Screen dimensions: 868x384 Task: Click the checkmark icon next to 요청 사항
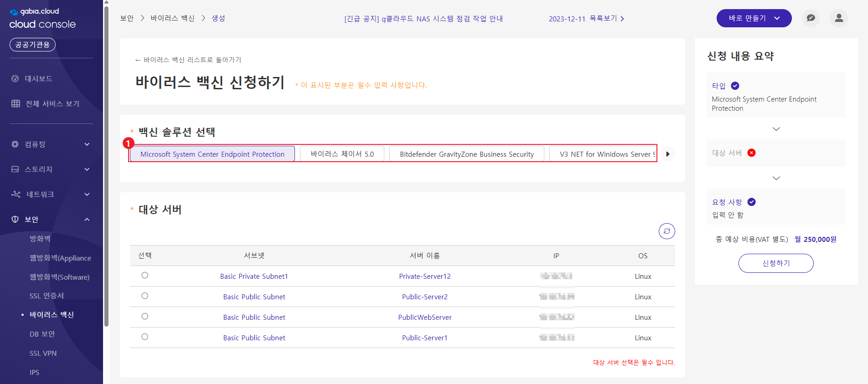pyautogui.click(x=751, y=202)
